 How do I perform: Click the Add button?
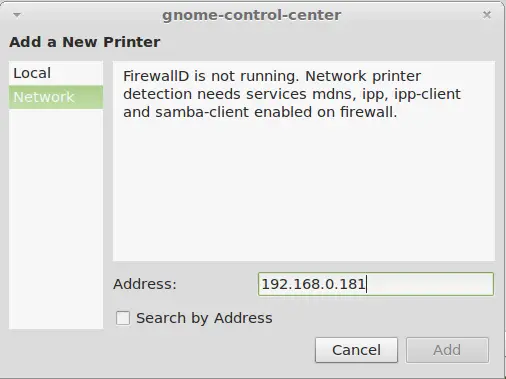(447, 350)
